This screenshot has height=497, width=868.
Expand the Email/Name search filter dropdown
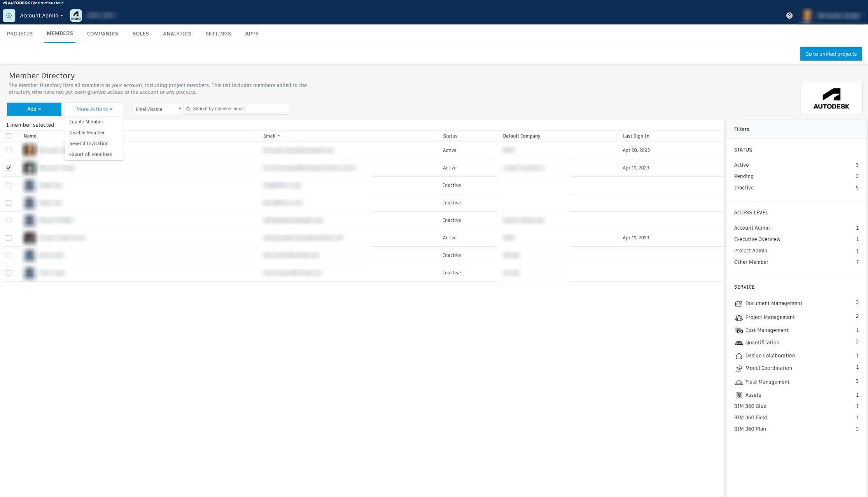click(157, 109)
